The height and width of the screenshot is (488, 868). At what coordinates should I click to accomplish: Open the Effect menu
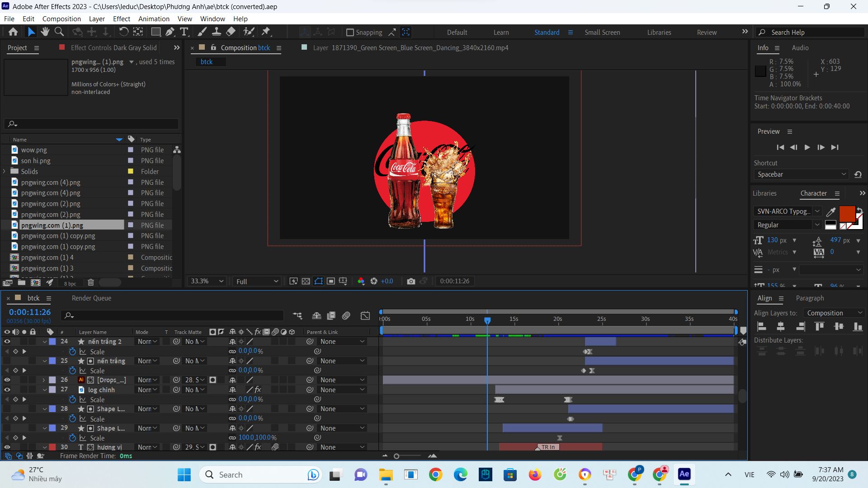pos(122,19)
